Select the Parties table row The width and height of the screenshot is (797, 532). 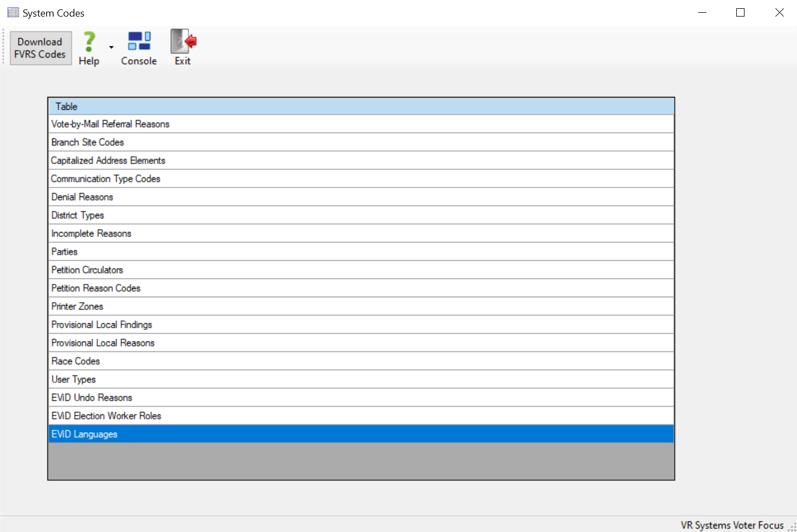65,252
